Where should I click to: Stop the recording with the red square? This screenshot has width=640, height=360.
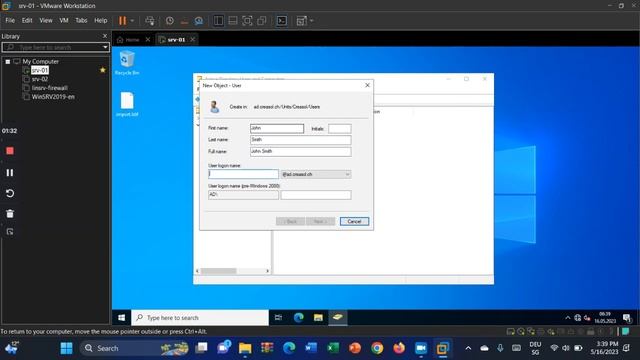(10, 151)
